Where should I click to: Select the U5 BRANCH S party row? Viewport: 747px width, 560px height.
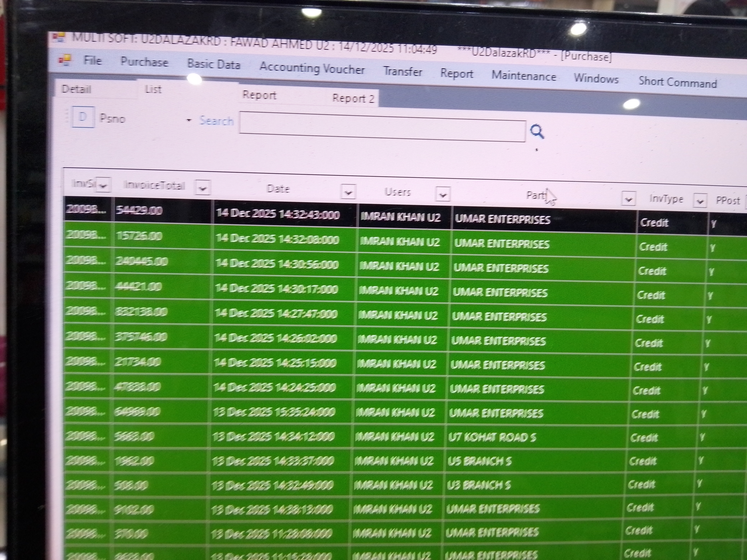(480, 461)
